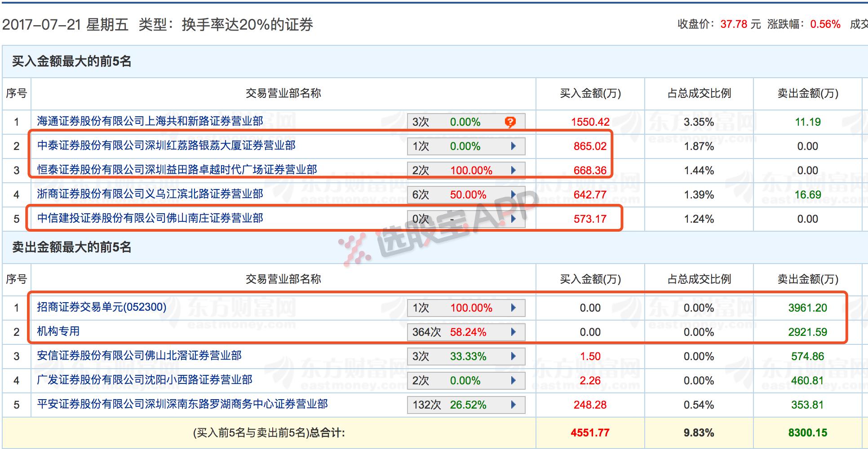Click the 交易营业部名称 header in the bottom table
Screen dimensions: 868x449
(283, 279)
